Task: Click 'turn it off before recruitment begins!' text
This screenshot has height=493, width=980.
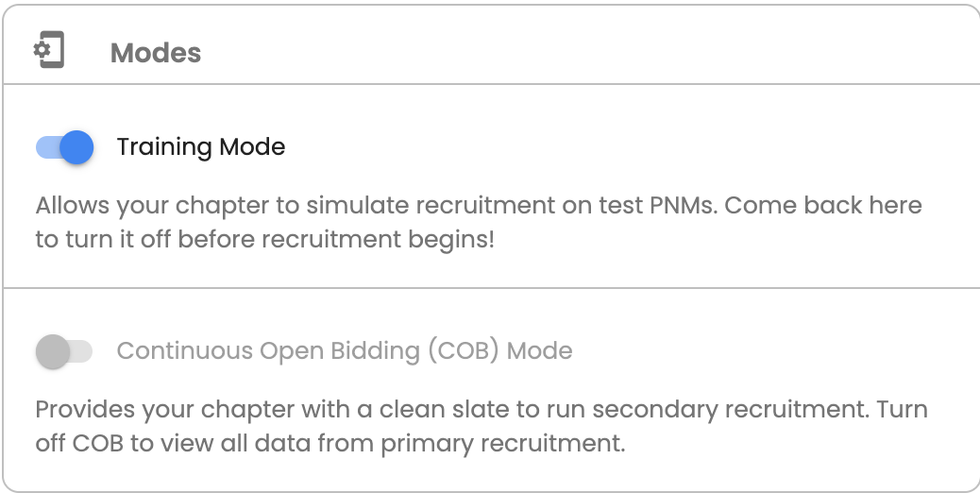Action: tap(279, 240)
